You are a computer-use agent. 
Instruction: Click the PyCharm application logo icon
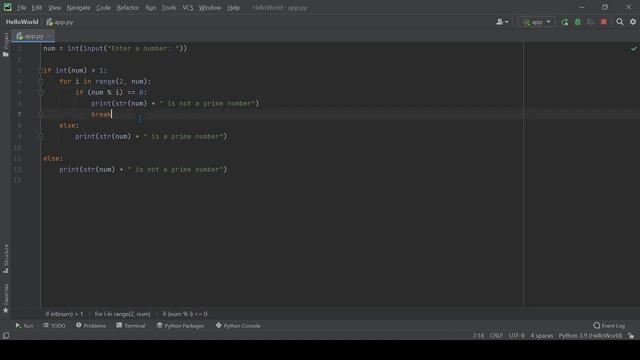(7, 7)
